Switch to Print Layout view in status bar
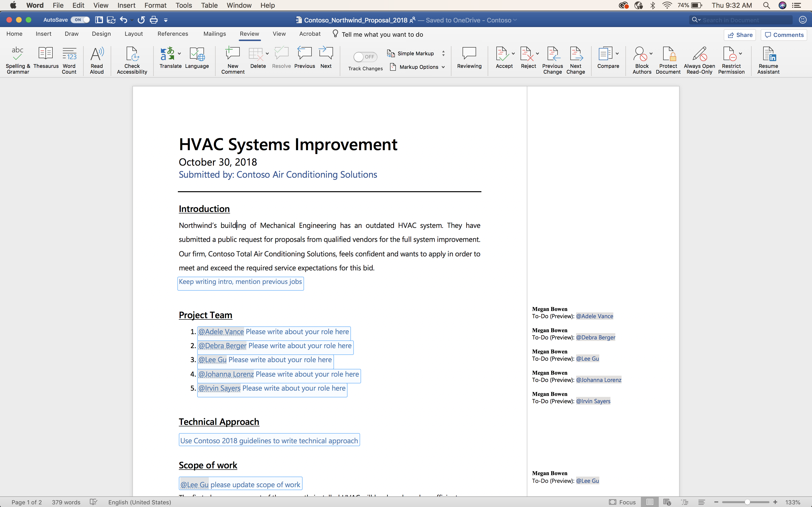 650,502
